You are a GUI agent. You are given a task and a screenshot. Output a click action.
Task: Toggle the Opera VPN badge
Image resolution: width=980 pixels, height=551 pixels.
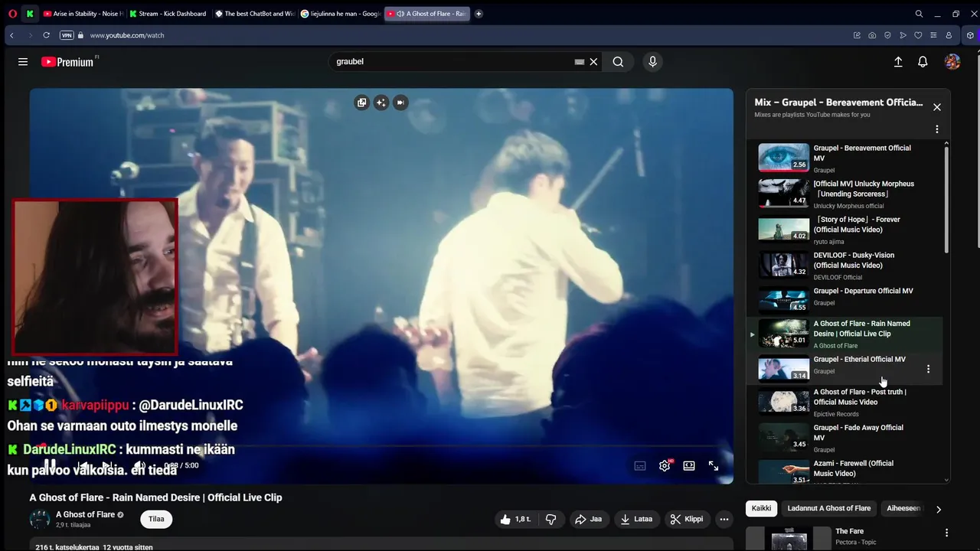67,35
